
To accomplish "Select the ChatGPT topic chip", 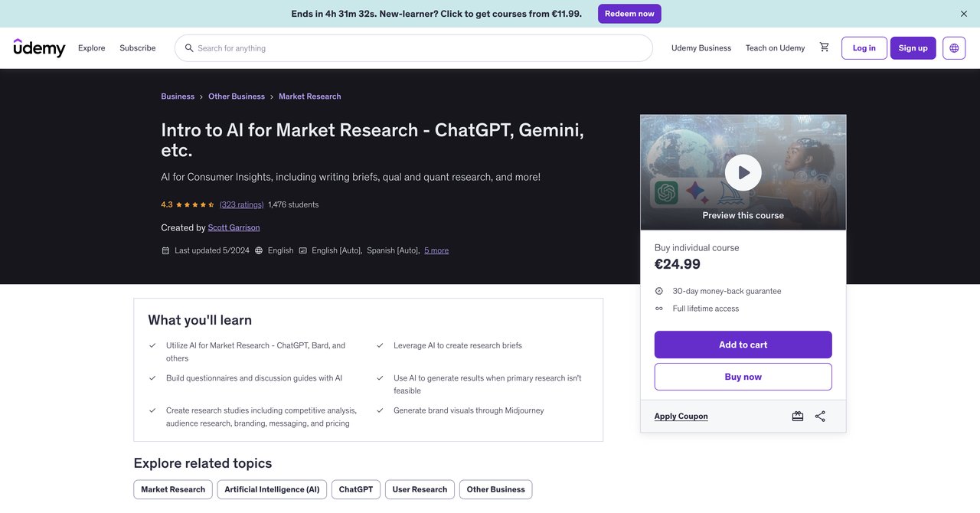I will click(356, 490).
